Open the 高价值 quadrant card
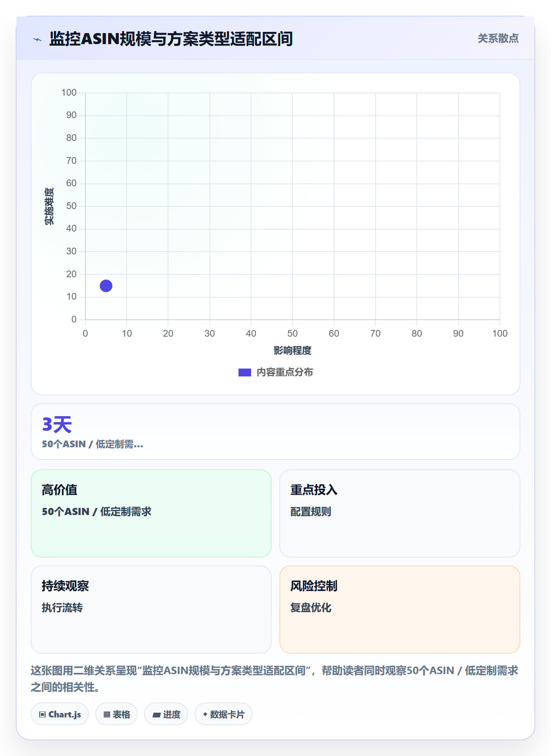Image resolution: width=551 pixels, height=756 pixels. [x=151, y=513]
